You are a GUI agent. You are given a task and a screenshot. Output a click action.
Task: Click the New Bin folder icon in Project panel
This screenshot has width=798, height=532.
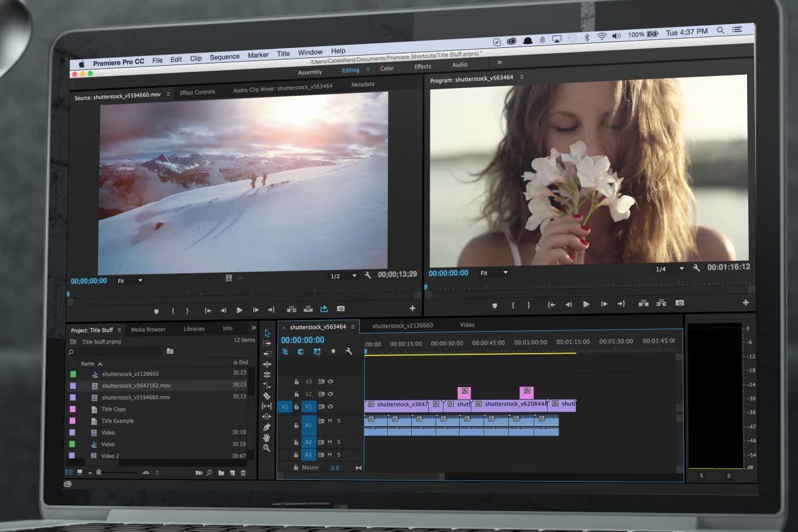pyautogui.click(x=221, y=473)
